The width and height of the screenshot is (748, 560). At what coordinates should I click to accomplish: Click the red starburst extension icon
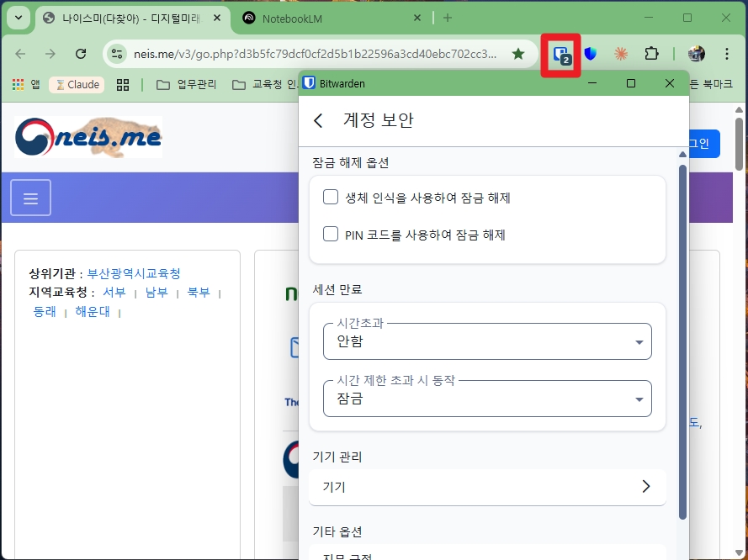point(620,52)
